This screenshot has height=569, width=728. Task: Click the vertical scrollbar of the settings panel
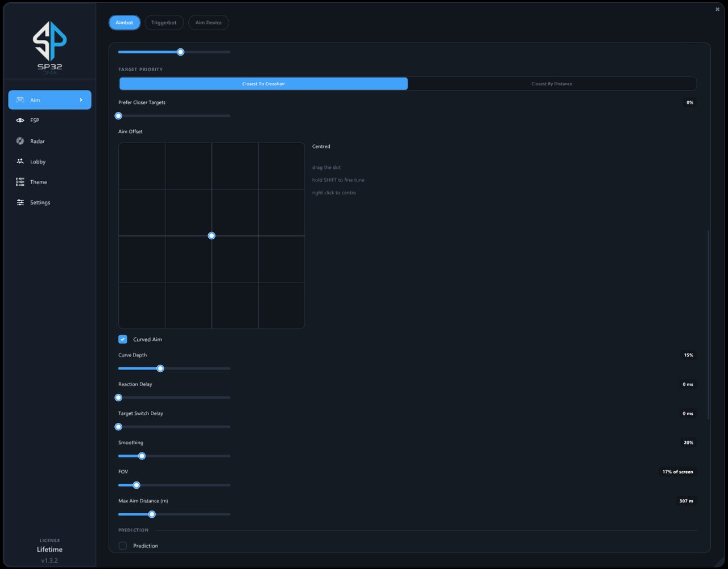(708, 325)
